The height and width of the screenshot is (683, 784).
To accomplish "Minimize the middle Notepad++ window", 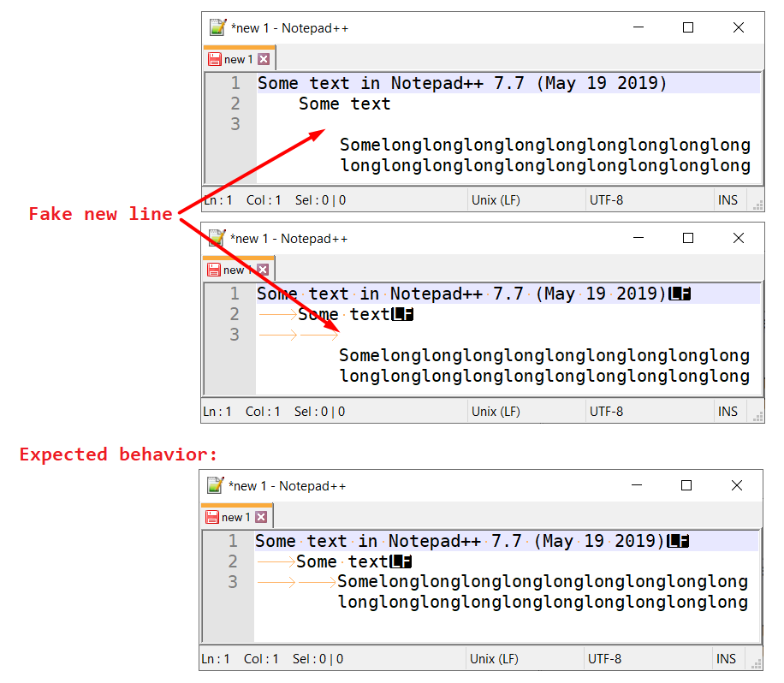I will coord(638,238).
